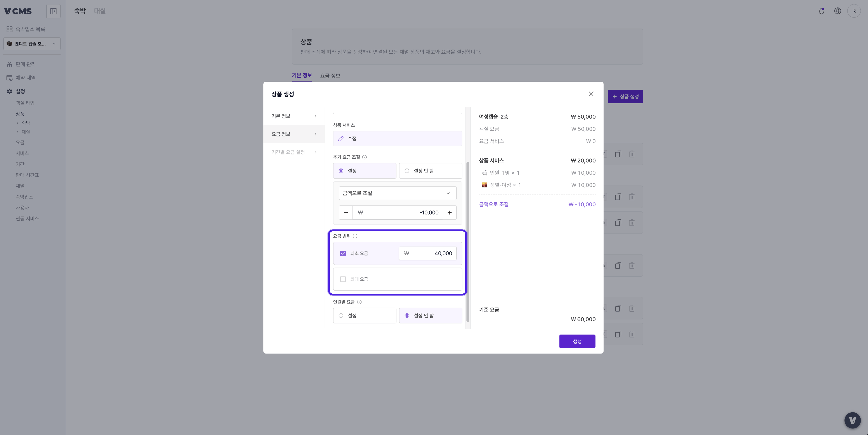Increase the adjustment amount with plus
Viewport: 868px width, 435px height.
(449, 213)
